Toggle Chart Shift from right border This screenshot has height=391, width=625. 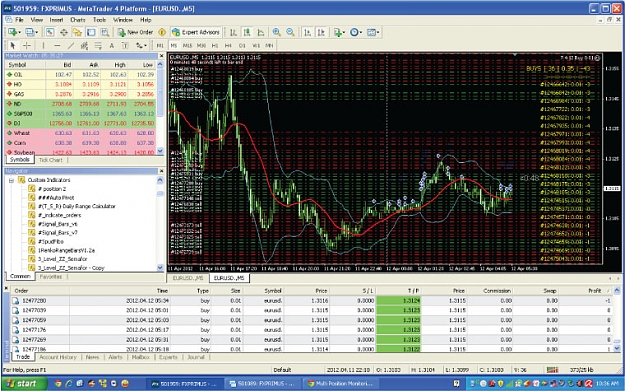[x=321, y=32]
